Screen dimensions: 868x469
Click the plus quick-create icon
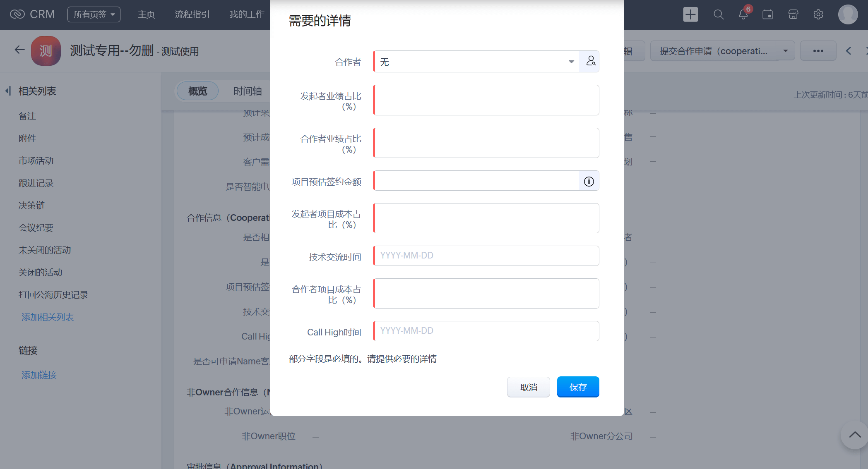[x=690, y=15]
